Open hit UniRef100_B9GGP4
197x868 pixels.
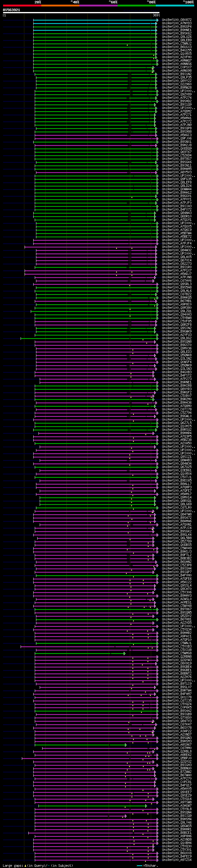[x=177, y=26]
